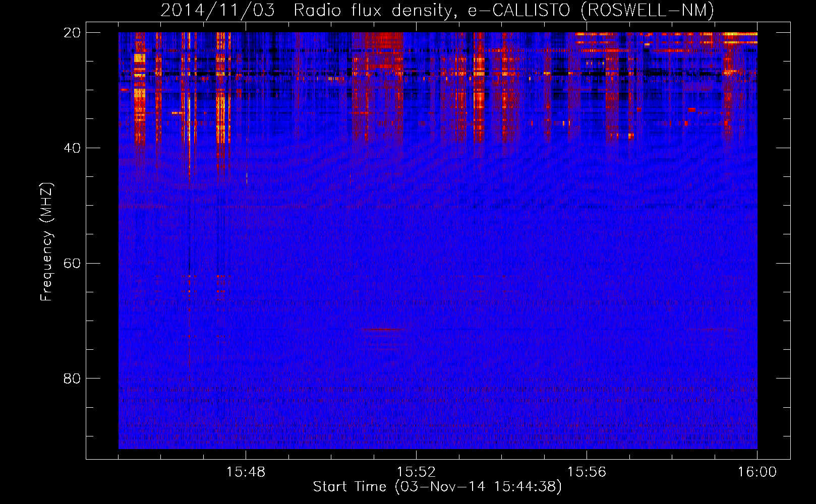Click the 15:52 time tick label

coord(416,472)
